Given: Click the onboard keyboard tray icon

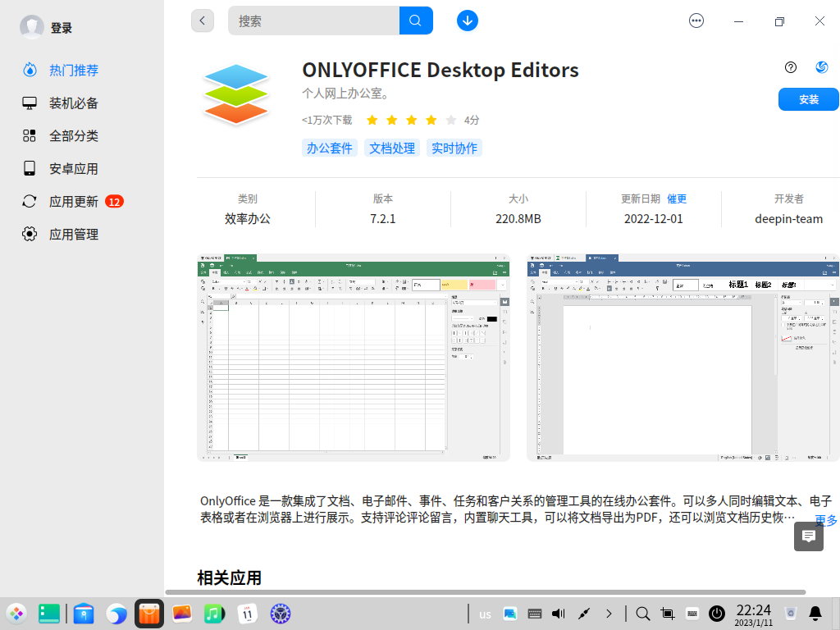Looking at the screenshot, I should point(692,614).
